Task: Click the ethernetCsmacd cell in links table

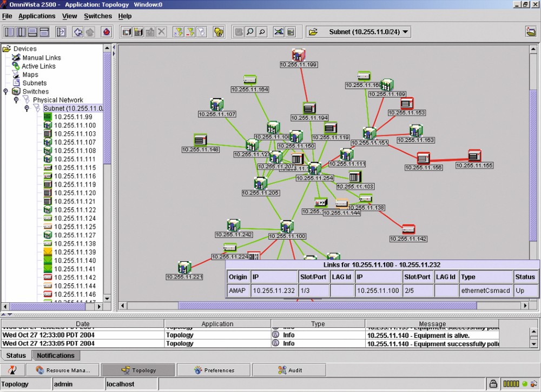Action: coord(485,291)
